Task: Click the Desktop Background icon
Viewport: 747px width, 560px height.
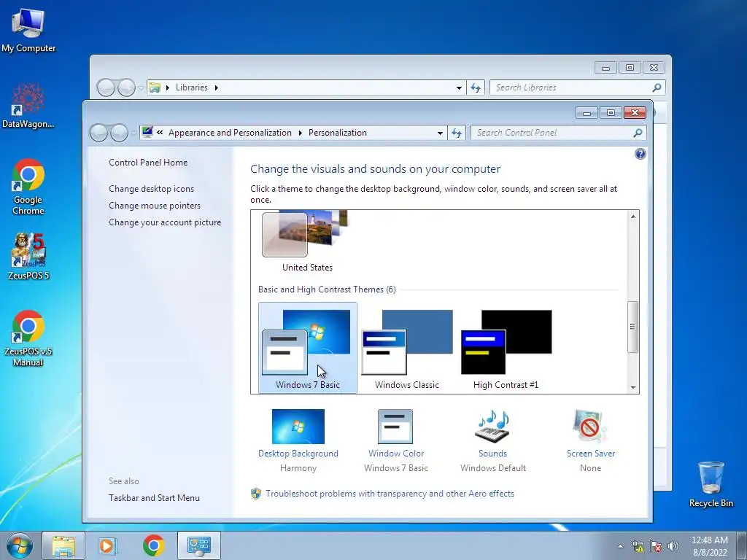Action: pos(298,427)
